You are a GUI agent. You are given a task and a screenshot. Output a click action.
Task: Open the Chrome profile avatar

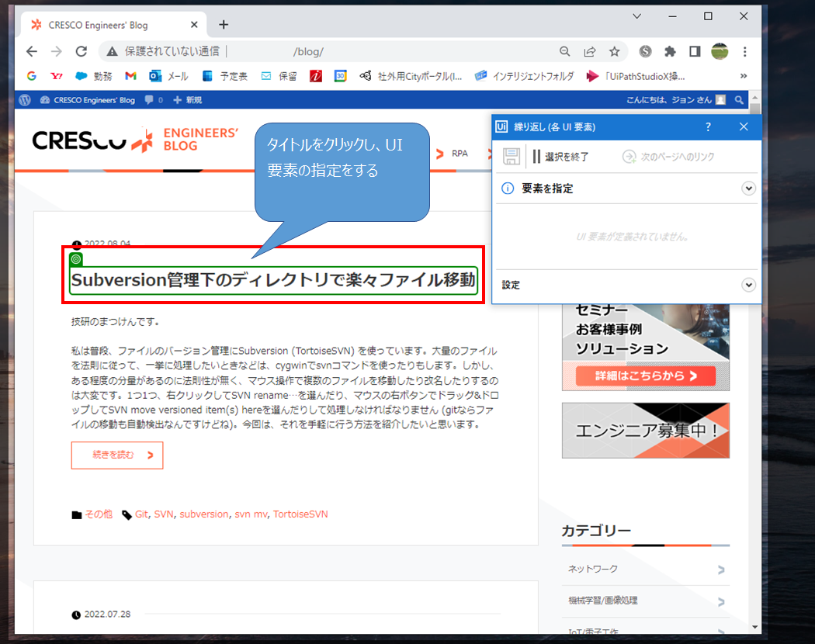720,51
